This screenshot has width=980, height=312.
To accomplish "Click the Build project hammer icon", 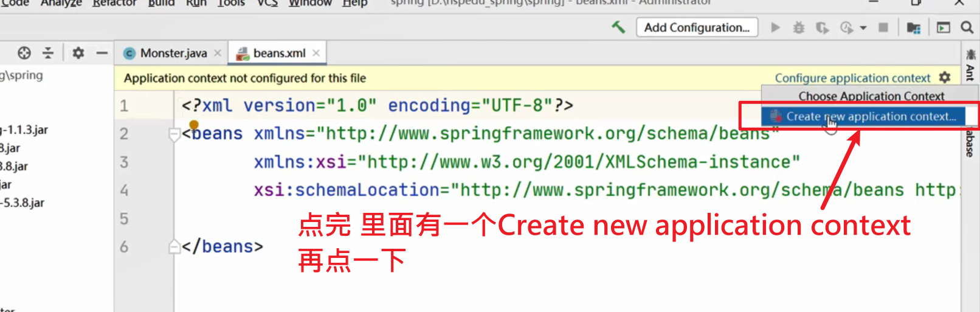I will [618, 27].
